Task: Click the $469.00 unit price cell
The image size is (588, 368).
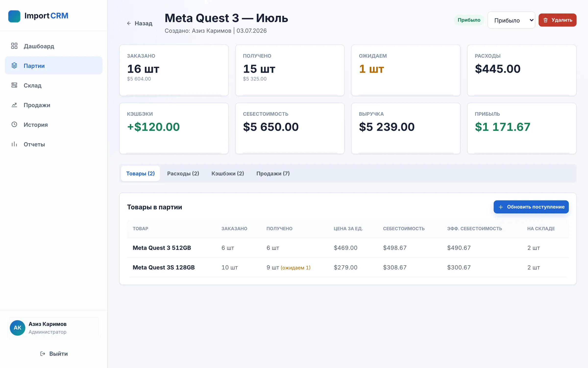Action: pyautogui.click(x=345, y=248)
